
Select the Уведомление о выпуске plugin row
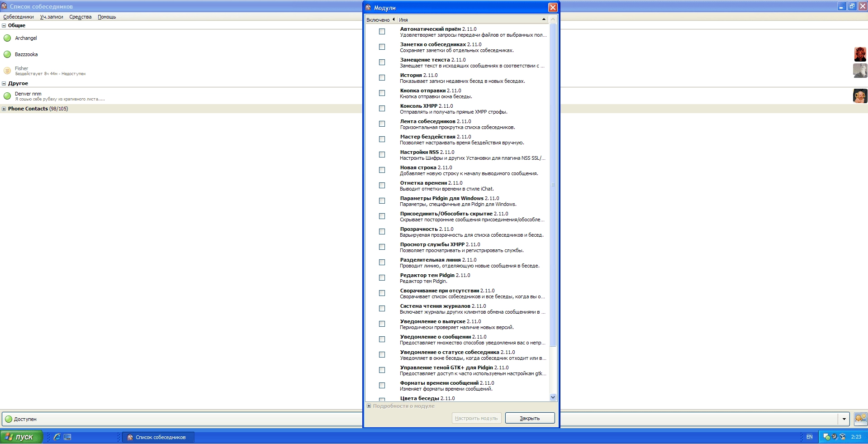point(457,324)
